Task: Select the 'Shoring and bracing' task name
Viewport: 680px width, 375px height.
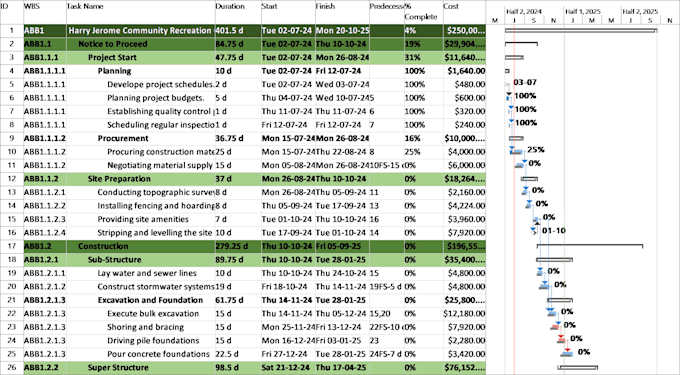Action: coord(145,327)
